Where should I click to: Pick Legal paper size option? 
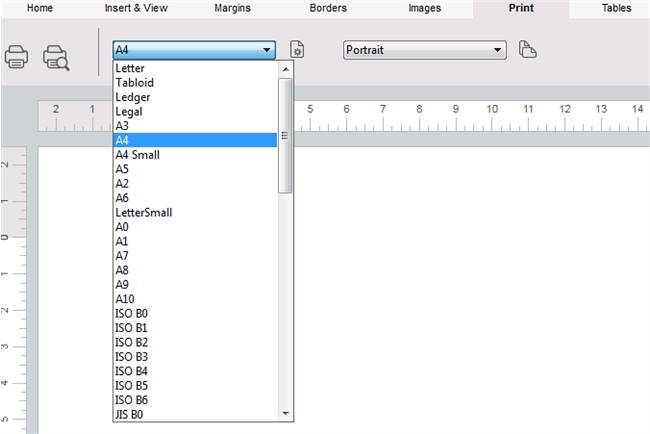(129, 112)
